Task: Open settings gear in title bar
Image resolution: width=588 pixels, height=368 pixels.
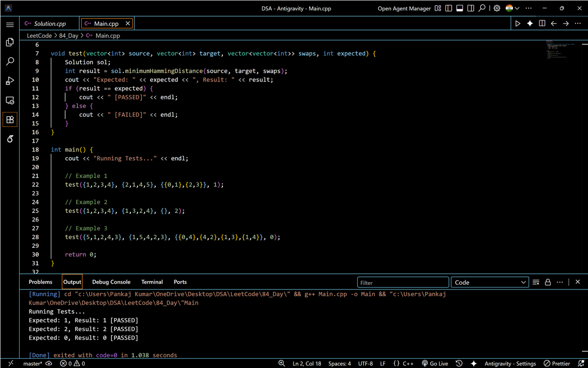Action: [497, 8]
